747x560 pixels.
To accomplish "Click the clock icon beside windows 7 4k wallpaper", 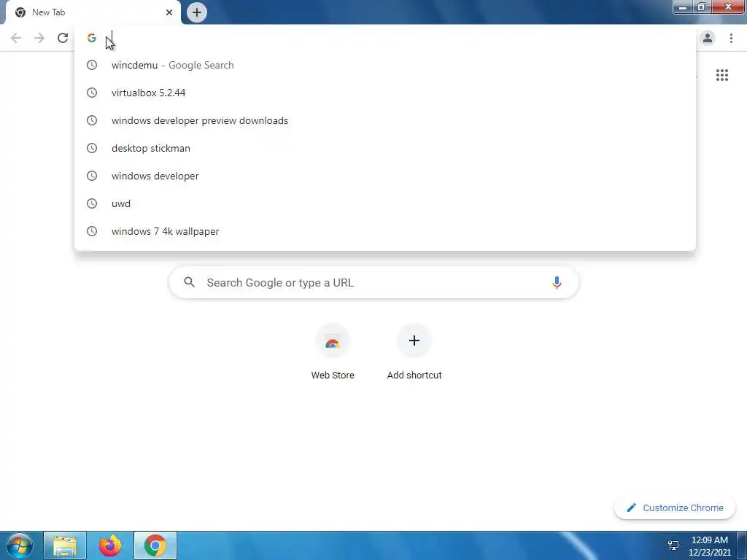I will click(92, 231).
